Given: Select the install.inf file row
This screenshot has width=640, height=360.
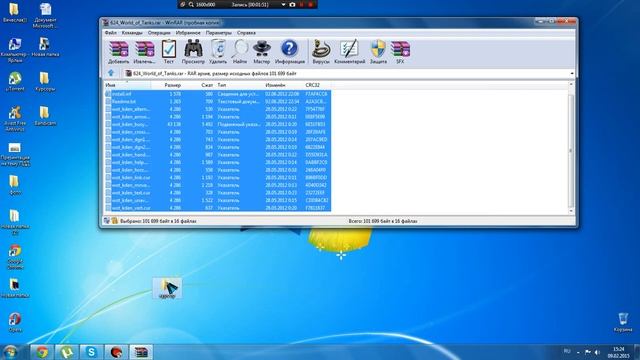Looking at the screenshot, I should click(x=218, y=94).
